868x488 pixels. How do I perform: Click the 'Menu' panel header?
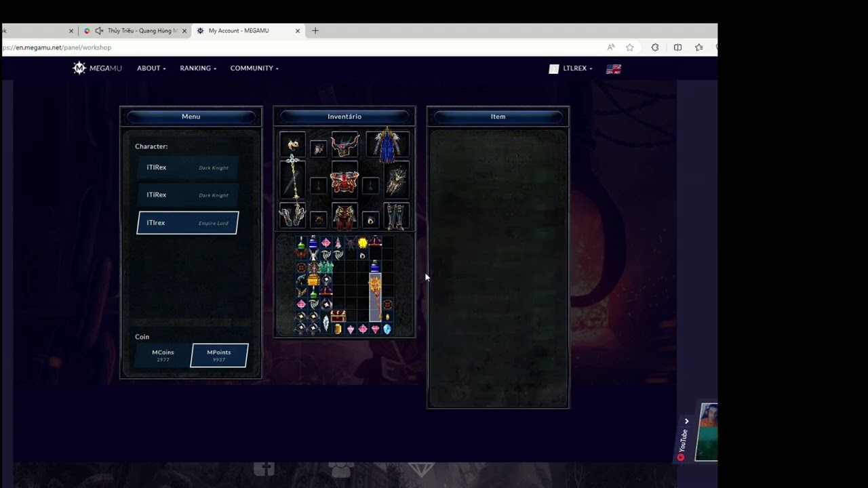(191, 117)
